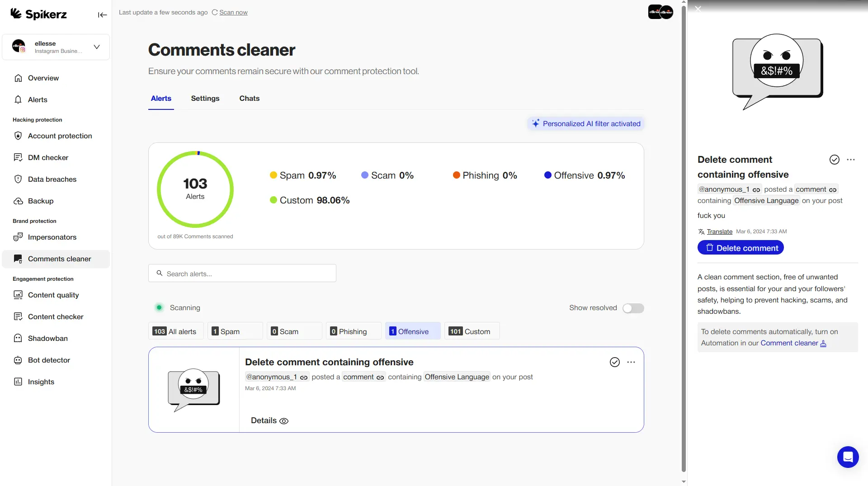868x486 pixels.
Task: Open the three-dot menu in the detail panel
Action: pos(851,160)
